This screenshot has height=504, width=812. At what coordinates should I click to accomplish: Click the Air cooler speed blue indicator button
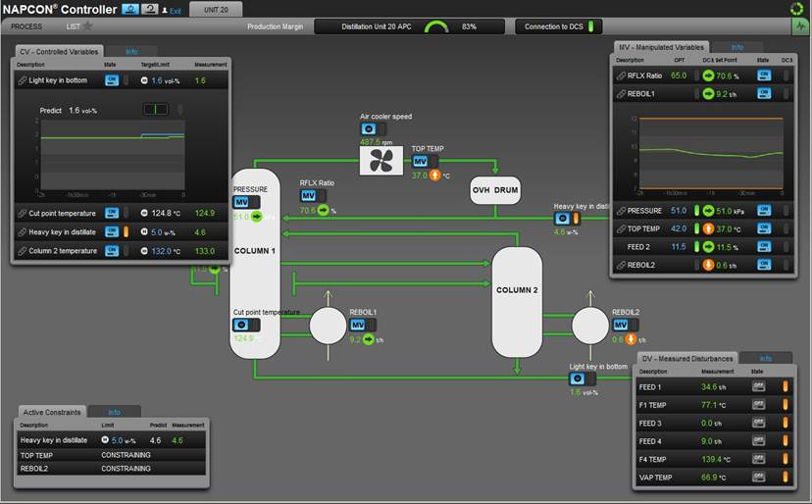368,129
